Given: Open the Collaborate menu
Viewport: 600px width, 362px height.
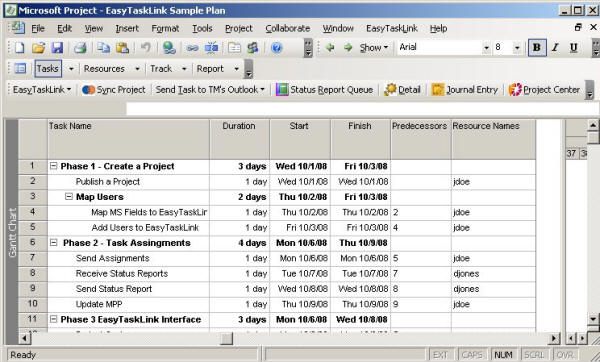Looking at the screenshot, I should tap(288, 28).
